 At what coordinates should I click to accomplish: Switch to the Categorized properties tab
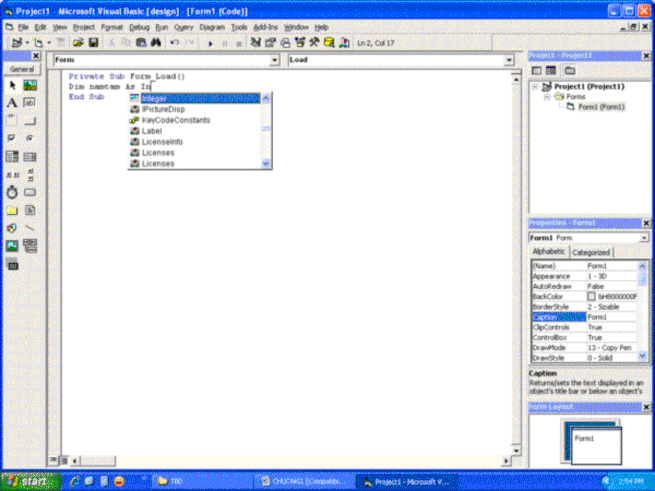[x=591, y=252]
